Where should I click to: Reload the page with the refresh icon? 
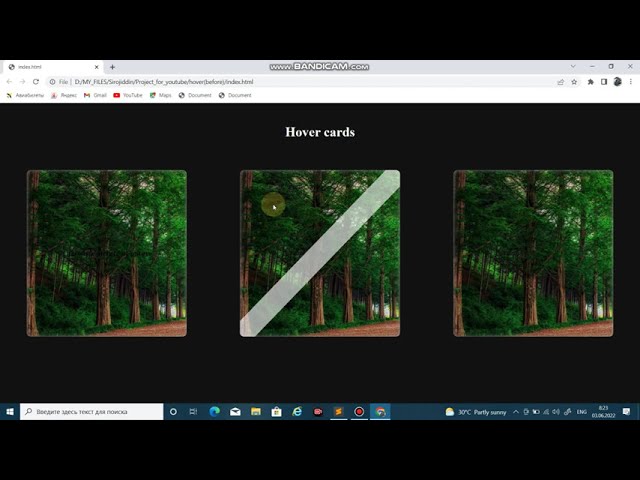coord(36,82)
